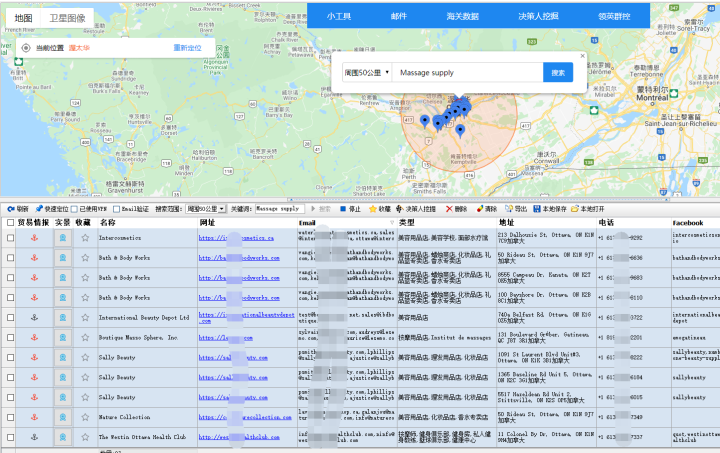Enable the 已使用VPN checkbox
Screen dimensions: 720x453
coord(74,209)
